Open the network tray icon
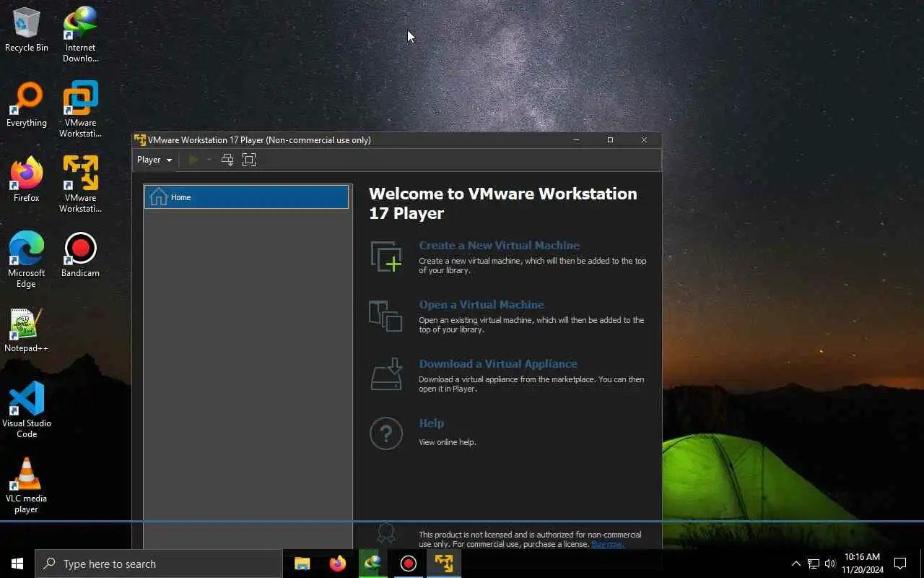Screen dimensions: 924x578 pyautogui.click(x=814, y=564)
